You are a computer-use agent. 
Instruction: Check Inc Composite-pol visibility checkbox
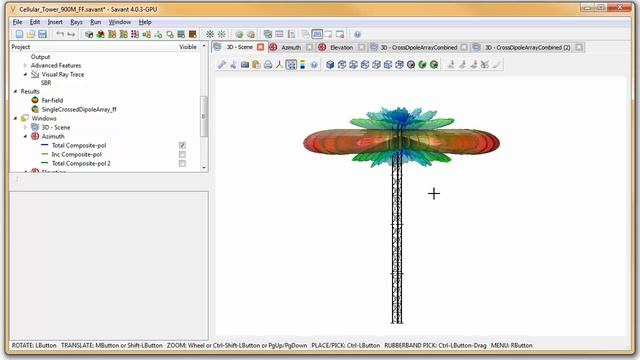point(182,154)
